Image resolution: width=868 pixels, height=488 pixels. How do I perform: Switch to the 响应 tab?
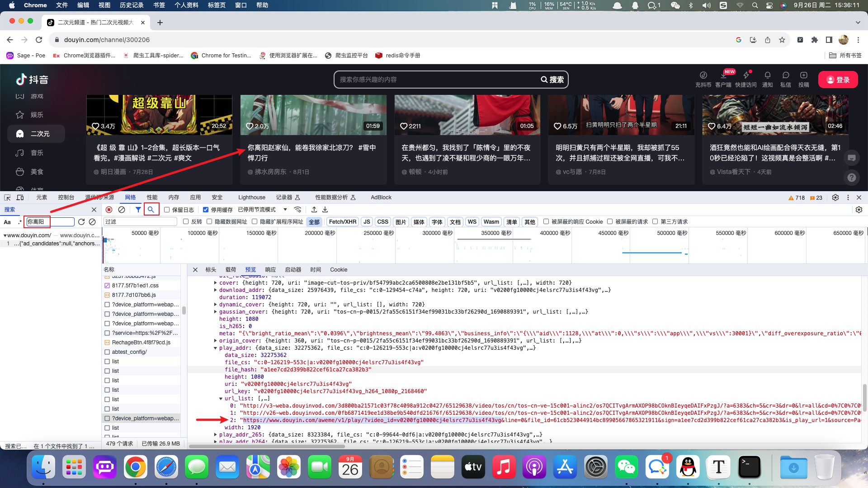point(270,270)
